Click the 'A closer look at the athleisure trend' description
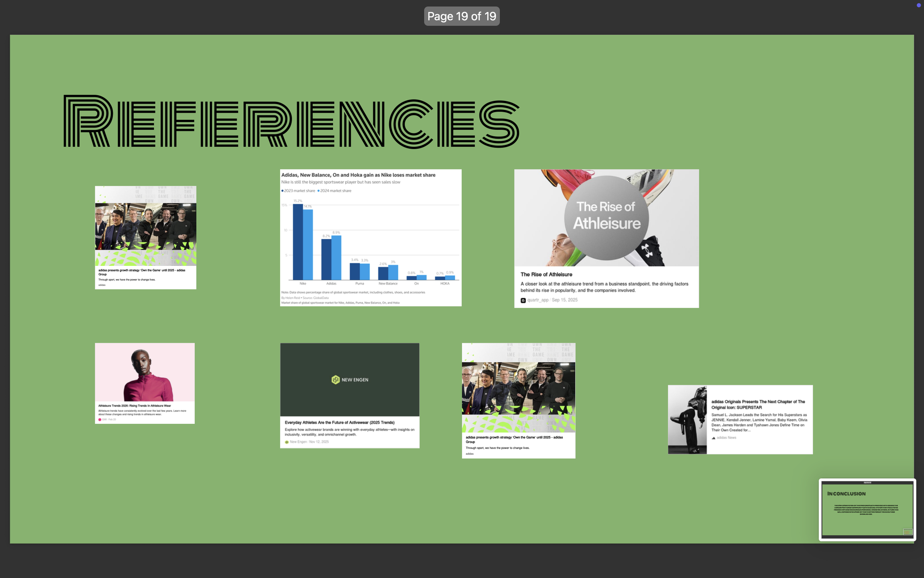The image size is (924, 578). point(604,287)
